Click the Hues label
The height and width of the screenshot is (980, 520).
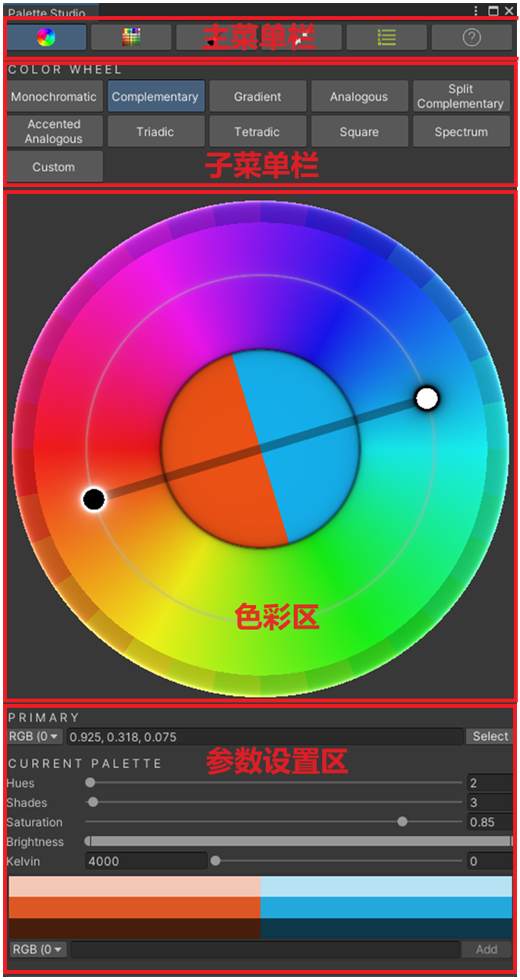pyautogui.click(x=20, y=783)
